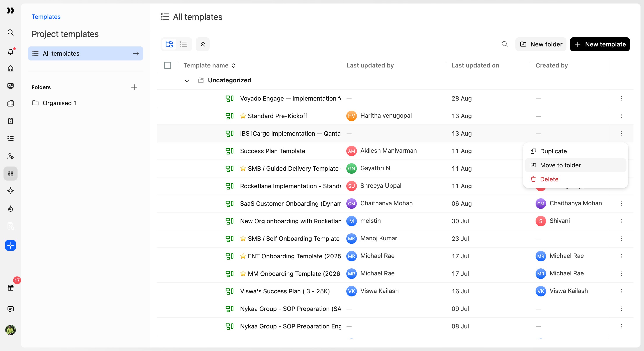
Task: Click Shivani in the Created by column
Action: pyautogui.click(x=559, y=221)
